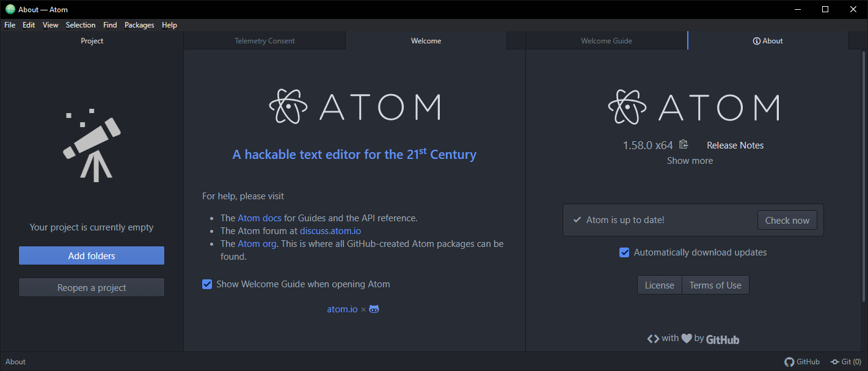This screenshot has width=868, height=371.
Task: Click the Add folders button
Action: (92, 255)
